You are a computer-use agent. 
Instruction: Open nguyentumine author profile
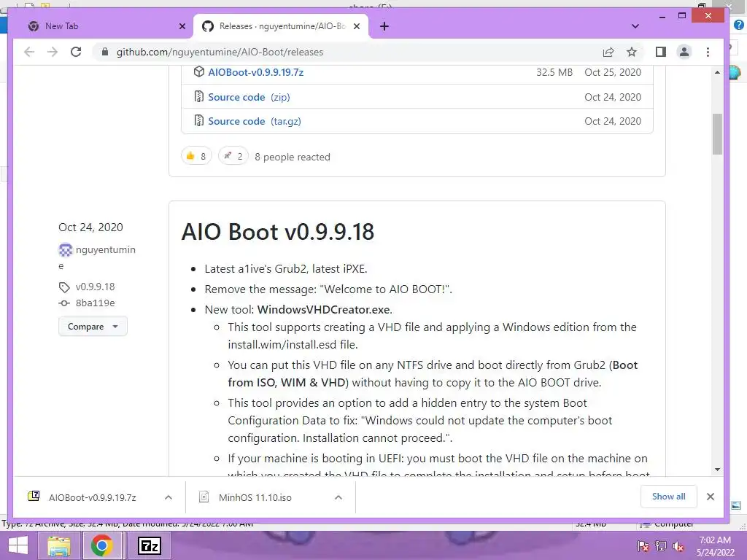tap(105, 249)
